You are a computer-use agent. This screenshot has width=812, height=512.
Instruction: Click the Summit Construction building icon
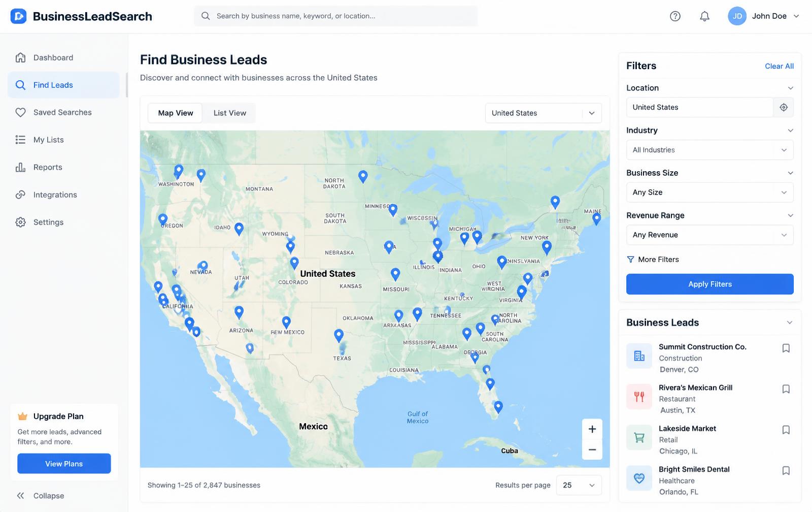click(x=639, y=356)
